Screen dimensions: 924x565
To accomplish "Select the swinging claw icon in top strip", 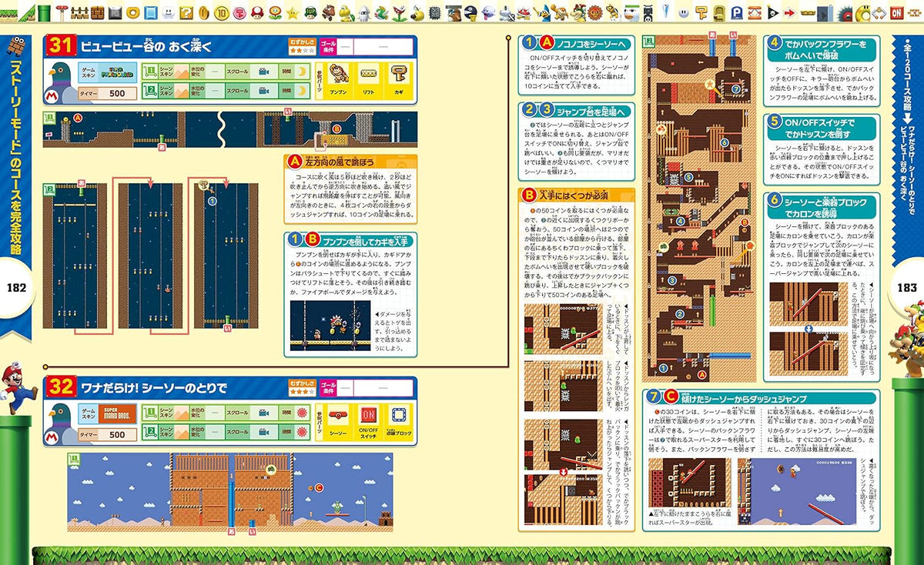I will 879,13.
